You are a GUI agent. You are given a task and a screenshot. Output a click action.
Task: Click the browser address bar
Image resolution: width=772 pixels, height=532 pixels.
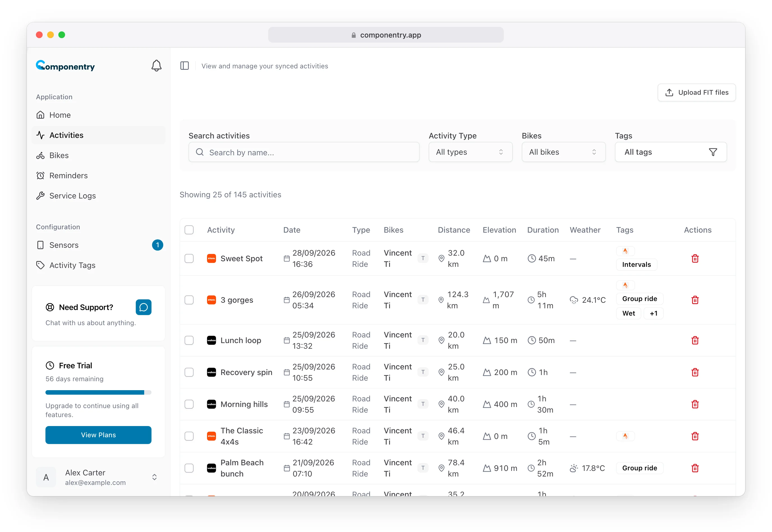[386, 35]
